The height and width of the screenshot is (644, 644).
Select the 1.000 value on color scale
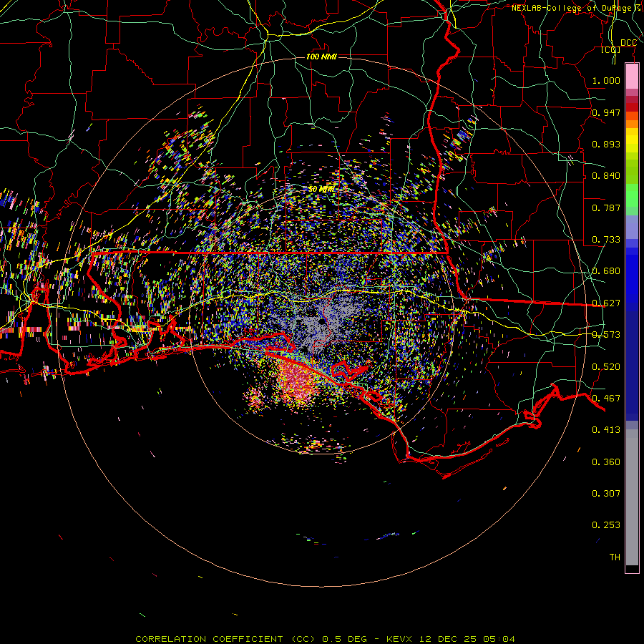(x=606, y=80)
